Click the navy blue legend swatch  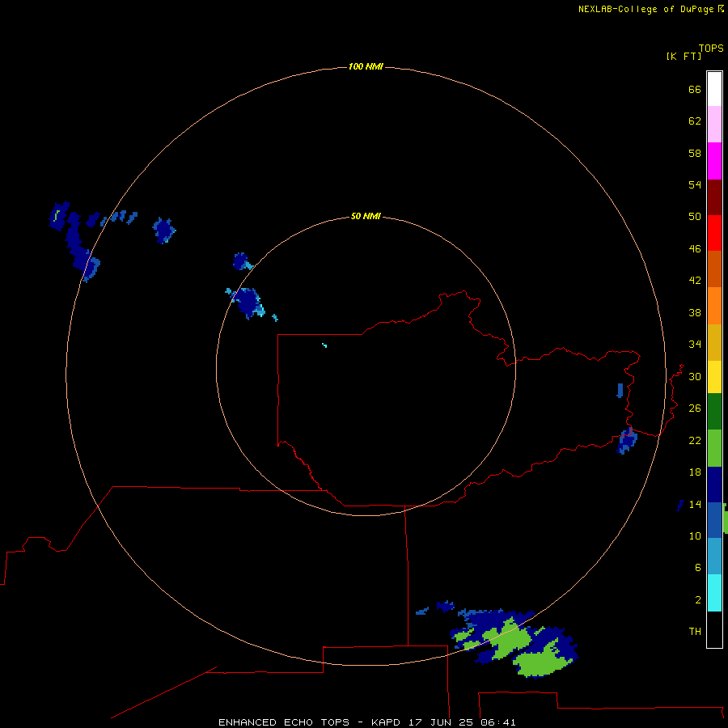(x=714, y=485)
